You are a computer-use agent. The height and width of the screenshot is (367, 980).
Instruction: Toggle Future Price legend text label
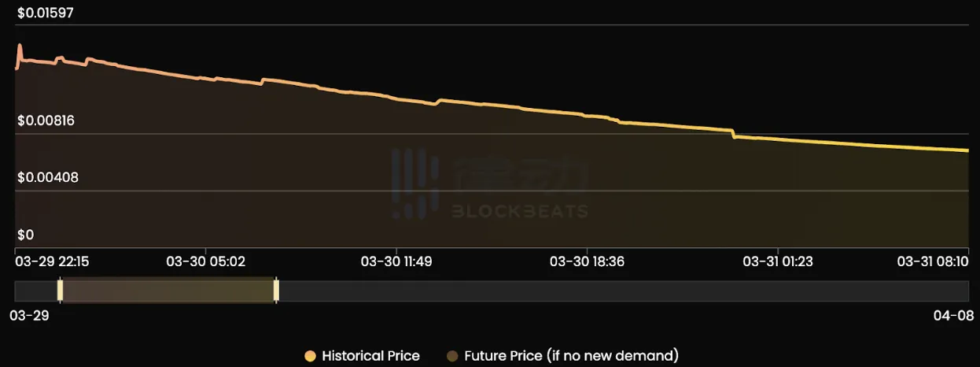click(571, 356)
